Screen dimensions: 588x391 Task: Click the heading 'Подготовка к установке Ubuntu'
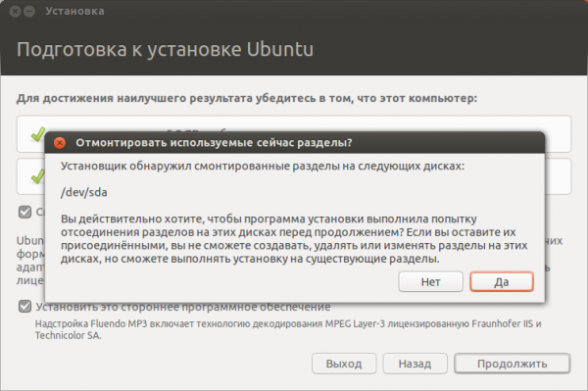[x=165, y=50]
